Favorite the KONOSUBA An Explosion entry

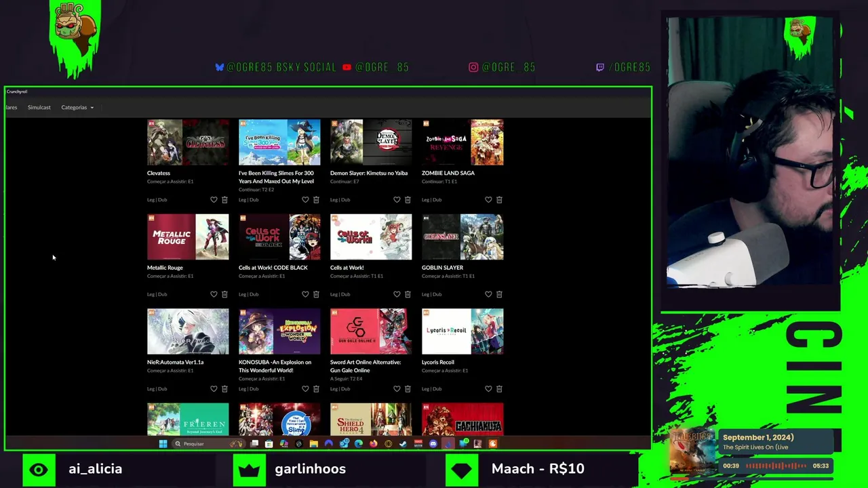point(305,389)
